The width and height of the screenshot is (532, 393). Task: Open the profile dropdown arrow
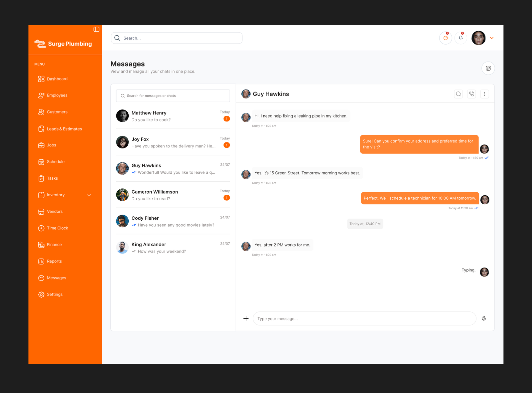click(x=492, y=38)
